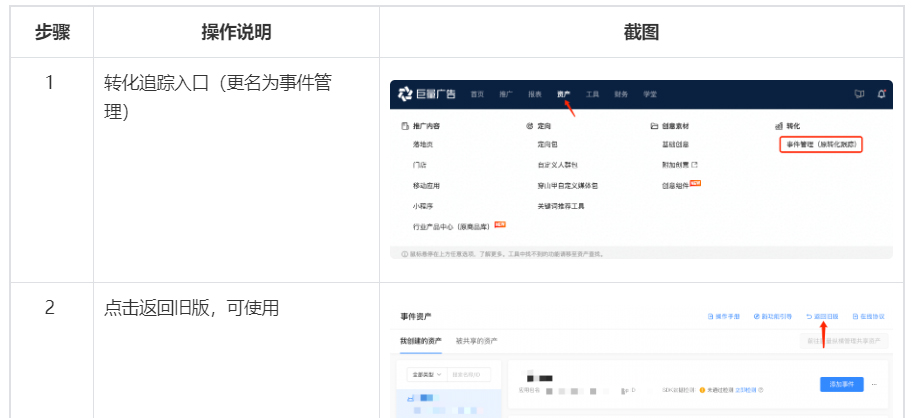Select 基础创意 in the assets menu
Image resolution: width=912 pixels, height=418 pixels.
(x=675, y=144)
